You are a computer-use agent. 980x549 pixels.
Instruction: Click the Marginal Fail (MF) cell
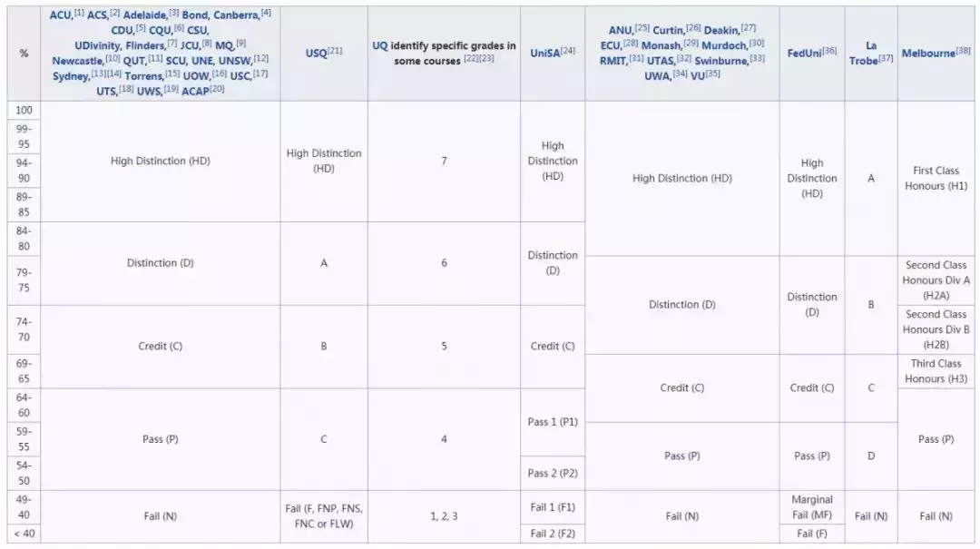coord(811,507)
